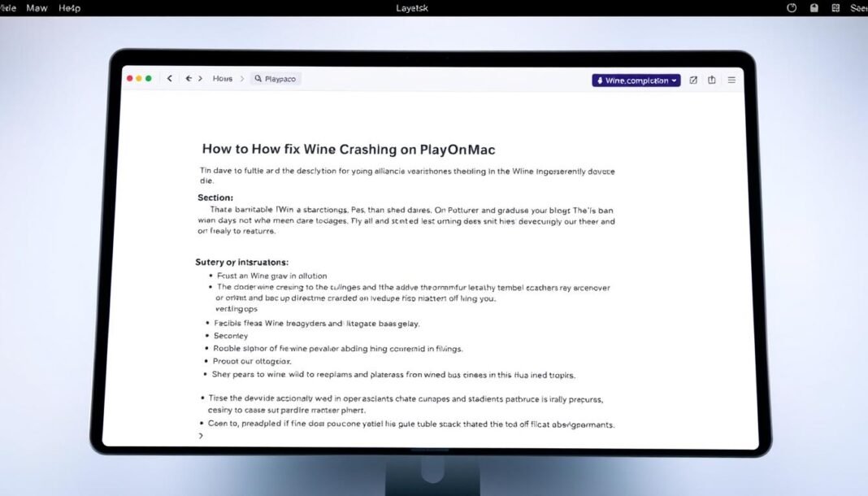Click the Hows breadcrumb
The width and height of the screenshot is (868, 496).
point(223,79)
